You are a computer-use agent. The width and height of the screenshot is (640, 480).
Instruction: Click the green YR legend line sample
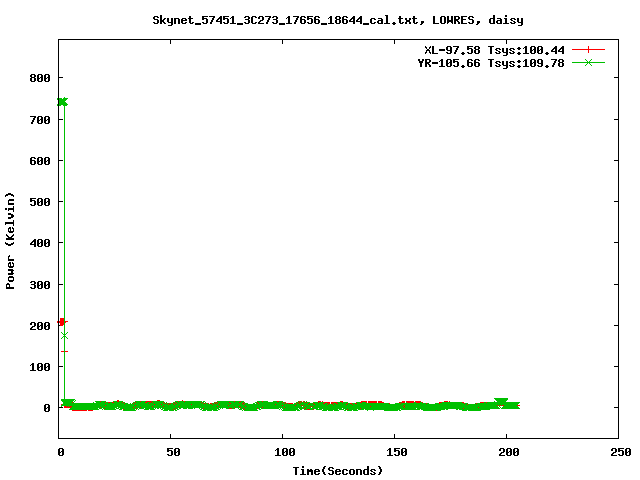tap(588, 62)
